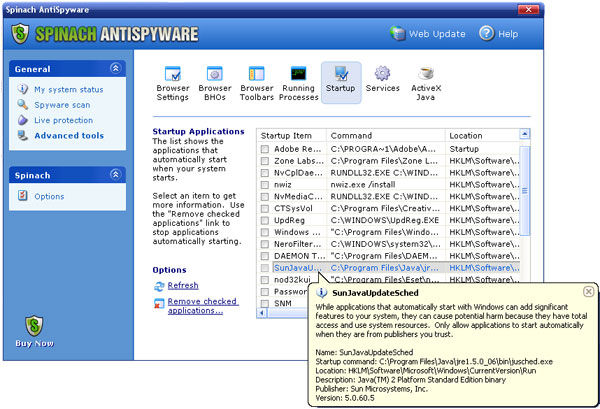Image resolution: width=600 pixels, height=409 pixels.
Task: Open Live protection
Action: (x=64, y=120)
